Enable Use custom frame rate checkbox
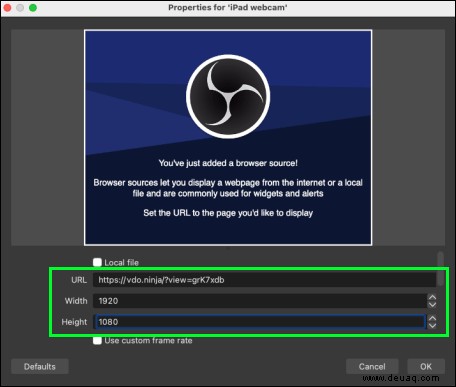The width and height of the screenshot is (456, 387). click(97, 340)
